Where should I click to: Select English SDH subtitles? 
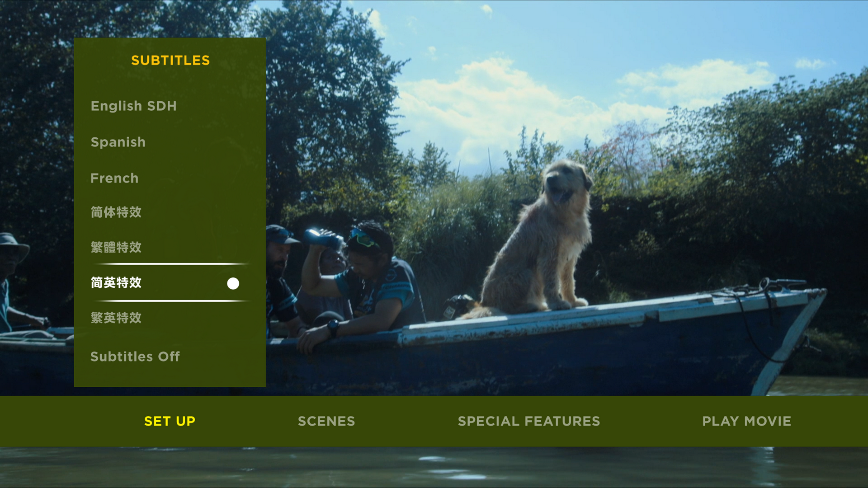coord(134,106)
